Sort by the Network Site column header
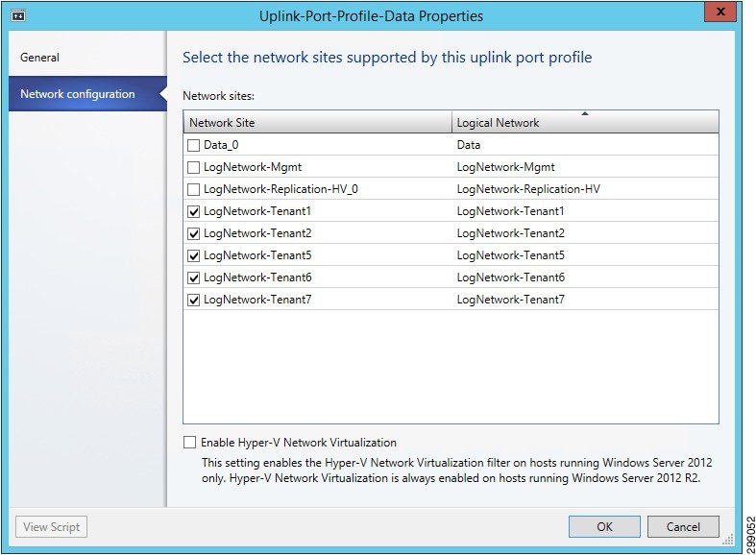Image resolution: width=756 pixels, height=555 pixels. click(x=317, y=122)
